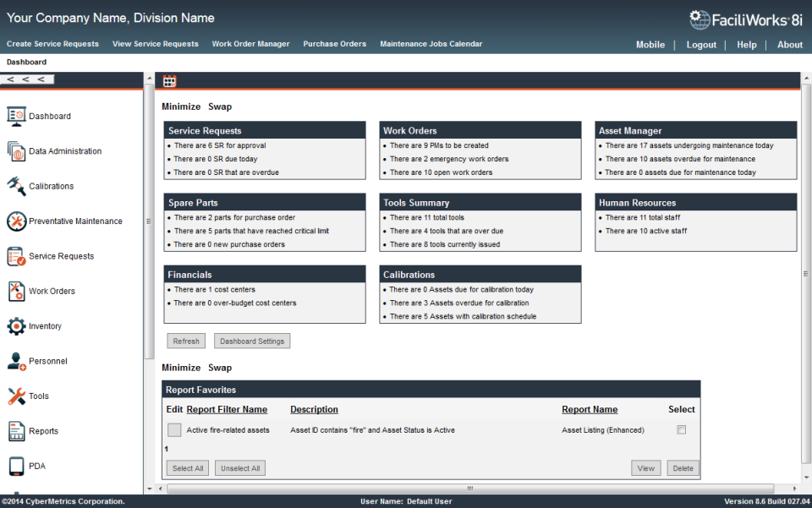The height and width of the screenshot is (508, 812).
Task: Click the Logout link
Action: click(701, 45)
